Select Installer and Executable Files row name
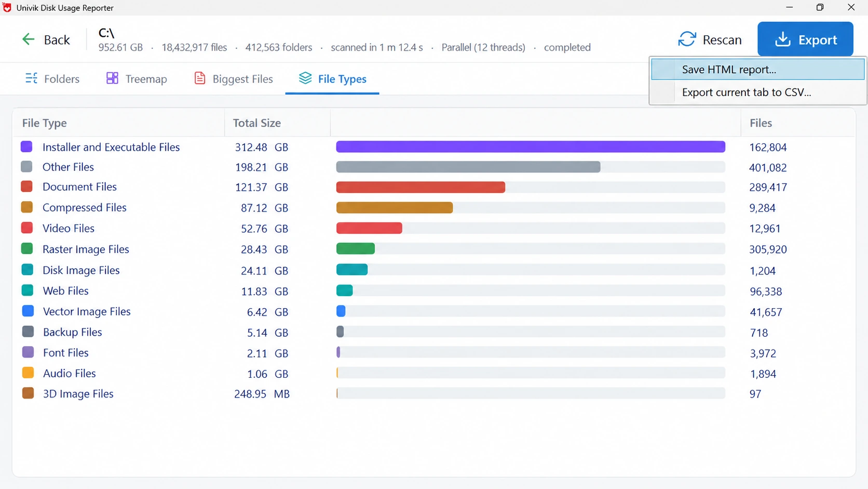This screenshot has height=489, width=868. (x=111, y=147)
